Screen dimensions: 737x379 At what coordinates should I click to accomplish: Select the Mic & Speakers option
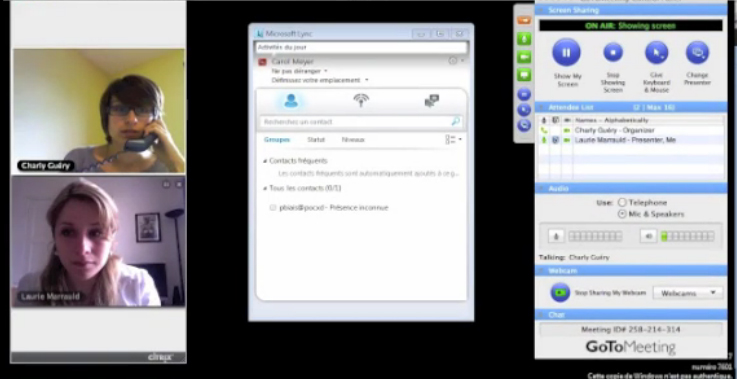622,214
